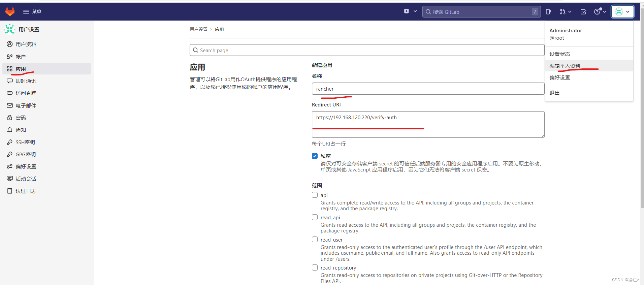This screenshot has width=644, height=285.
Task: Enable the read_user scope checkbox
Action: (x=315, y=240)
